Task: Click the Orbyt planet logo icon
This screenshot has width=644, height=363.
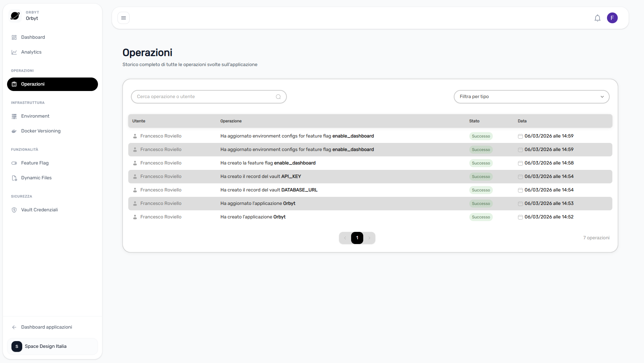Action: (15, 16)
